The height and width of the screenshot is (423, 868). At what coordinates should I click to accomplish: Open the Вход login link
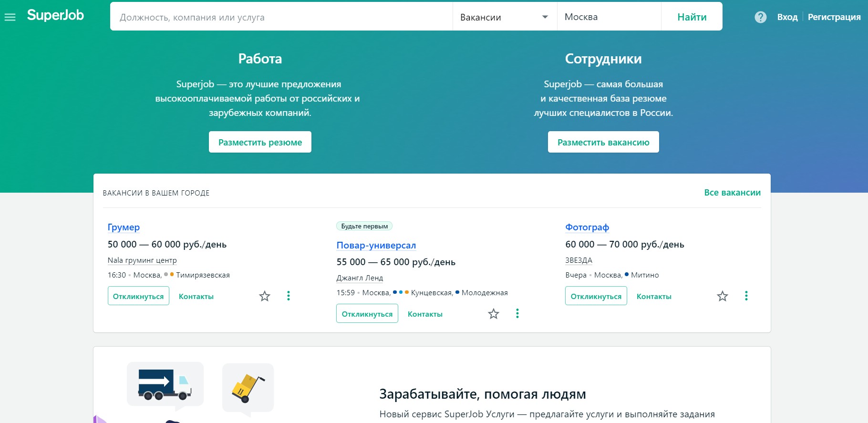(x=787, y=17)
